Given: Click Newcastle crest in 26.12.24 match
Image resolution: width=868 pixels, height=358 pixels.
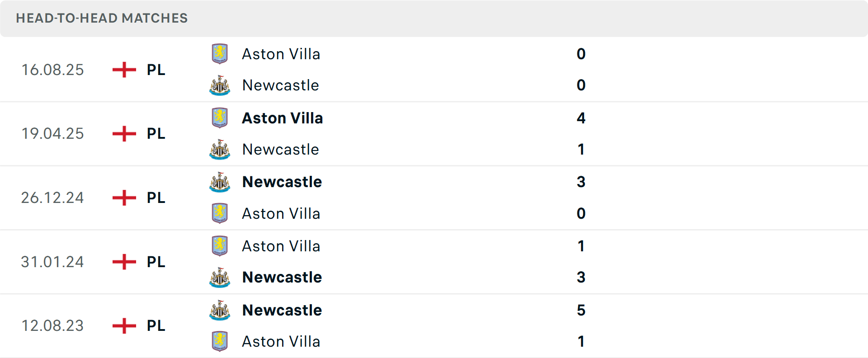Looking at the screenshot, I should (x=220, y=182).
